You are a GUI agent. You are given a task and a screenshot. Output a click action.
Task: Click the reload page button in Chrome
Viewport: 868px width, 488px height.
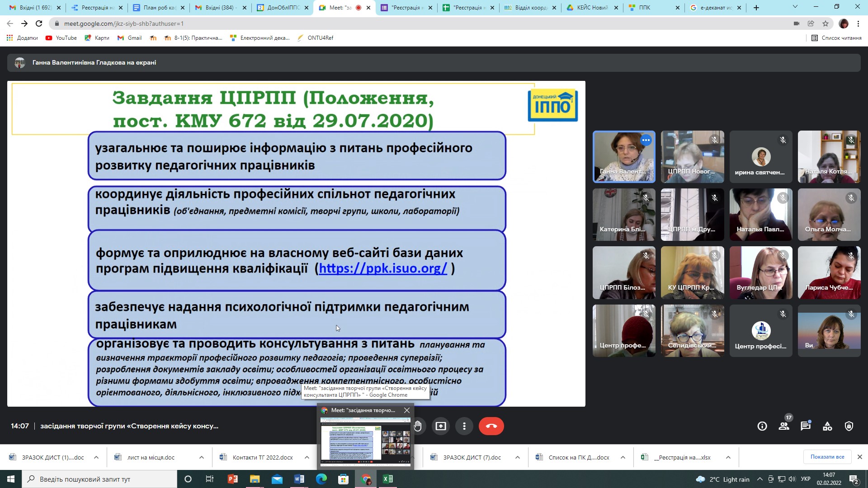pos(39,23)
